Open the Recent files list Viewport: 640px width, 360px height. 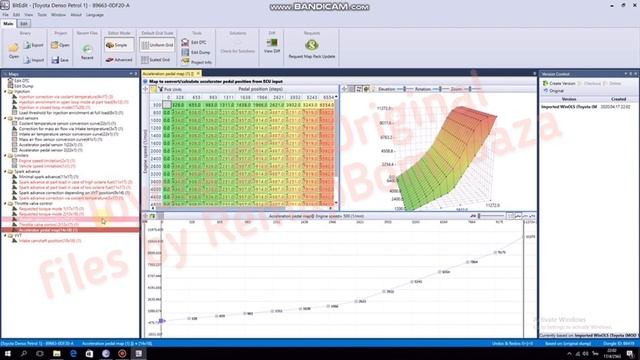tap(87, 51)
